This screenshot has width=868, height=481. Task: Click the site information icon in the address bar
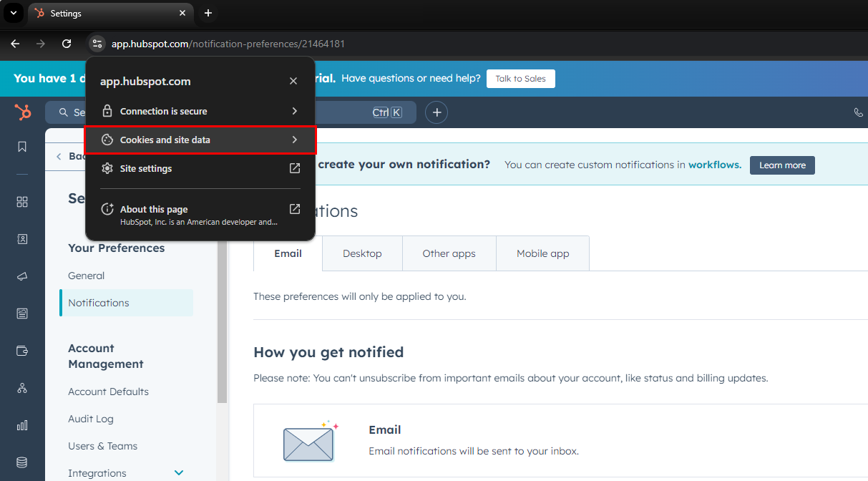[97, 44]
